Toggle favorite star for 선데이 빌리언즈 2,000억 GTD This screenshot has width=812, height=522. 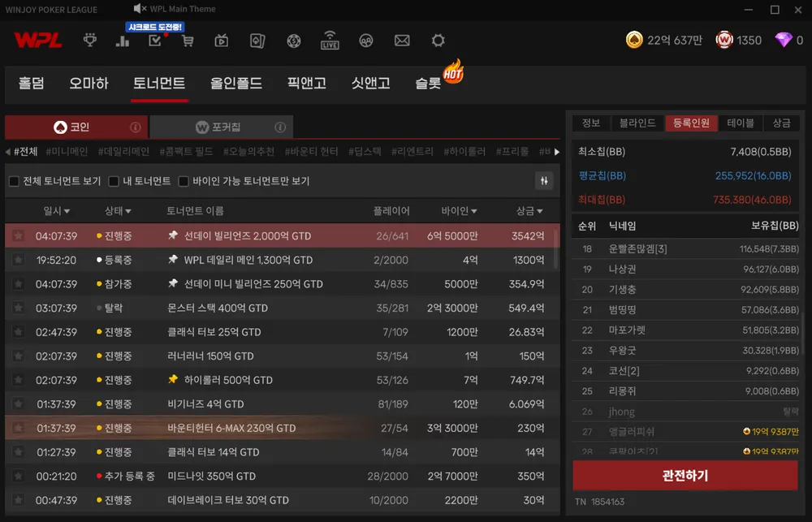click(18, 235)
